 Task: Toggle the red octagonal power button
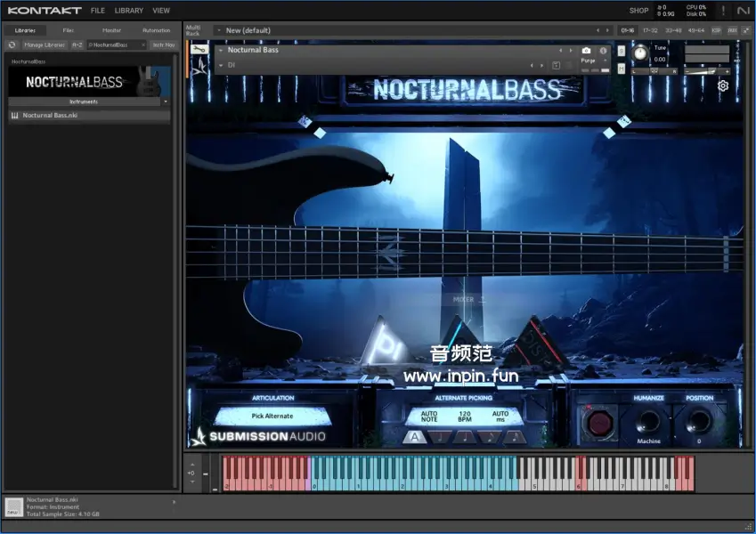[x=599, y=423]
